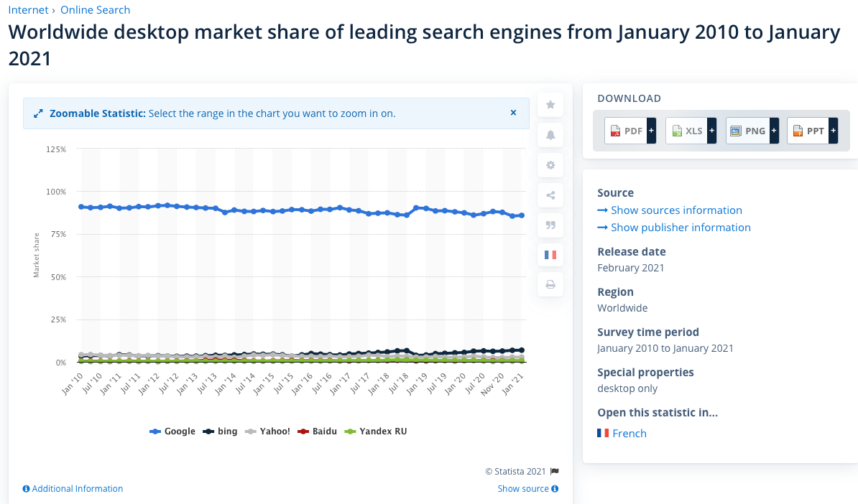Click the share icon
Screen dimensions: 858x504
pos(550,195)
